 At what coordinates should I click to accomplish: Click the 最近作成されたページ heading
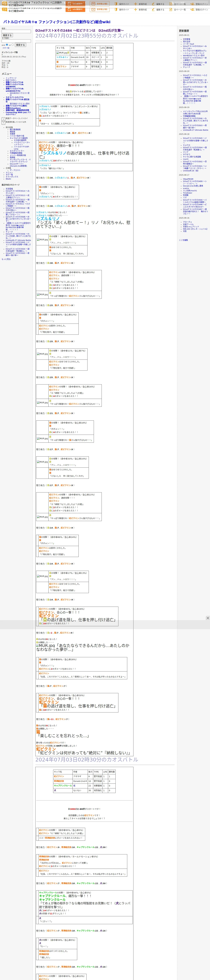pyautogui.click(x=11, y=185)
